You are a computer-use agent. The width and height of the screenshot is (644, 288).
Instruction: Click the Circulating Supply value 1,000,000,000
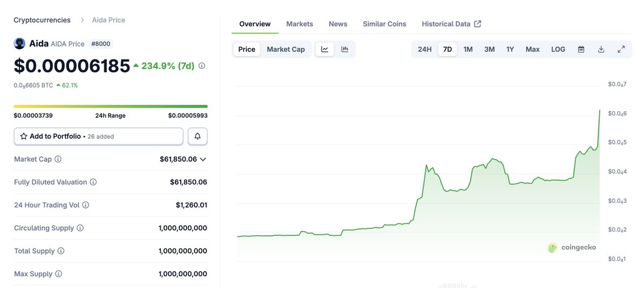tap(182, 228)
